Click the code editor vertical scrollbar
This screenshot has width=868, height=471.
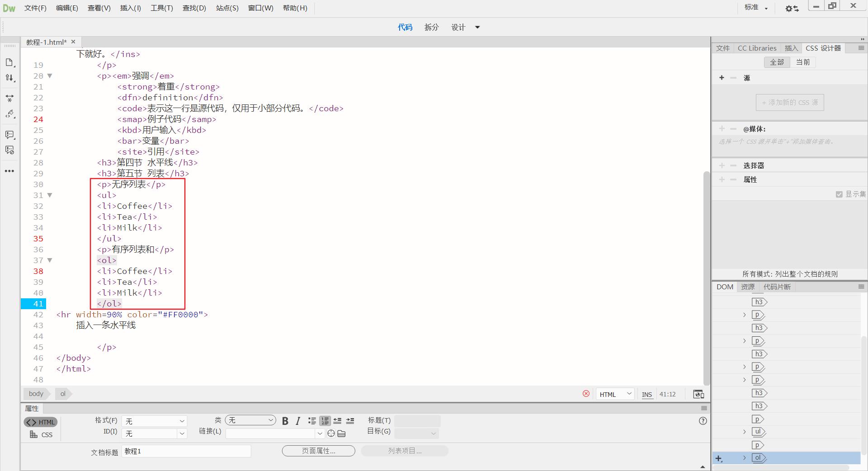point(707,278)
